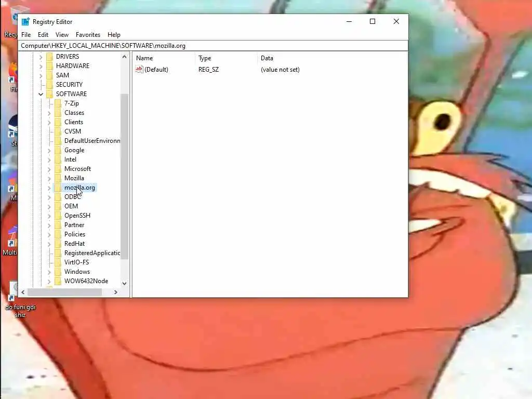Select the DRIVERS folder icon
This screenshot has height=399, width=532.
point(49,56)
